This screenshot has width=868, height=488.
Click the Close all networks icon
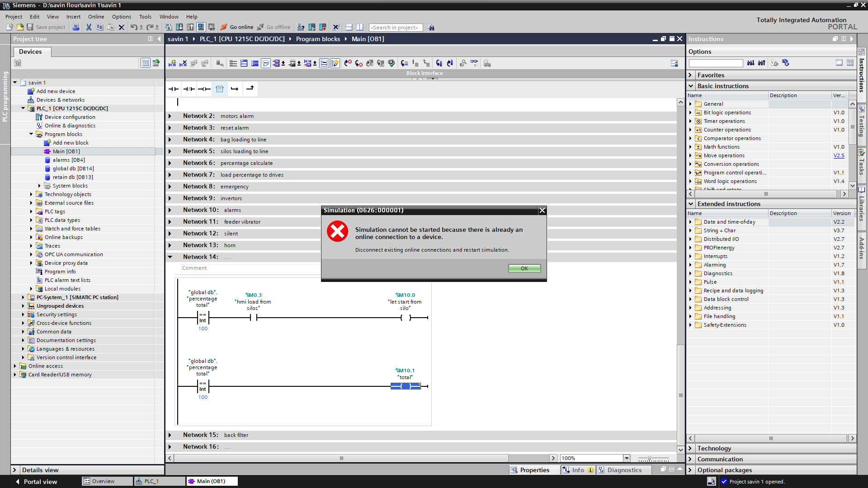[x=255, y=63]
